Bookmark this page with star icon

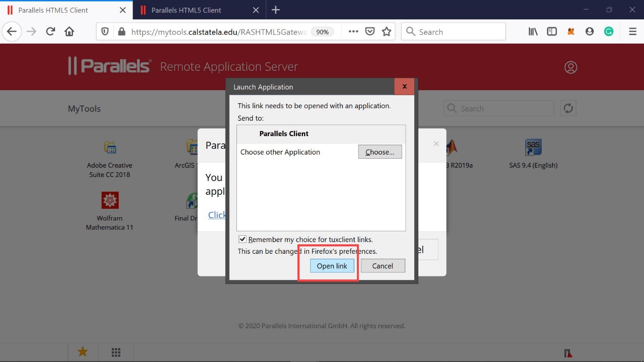pos(386,32)
